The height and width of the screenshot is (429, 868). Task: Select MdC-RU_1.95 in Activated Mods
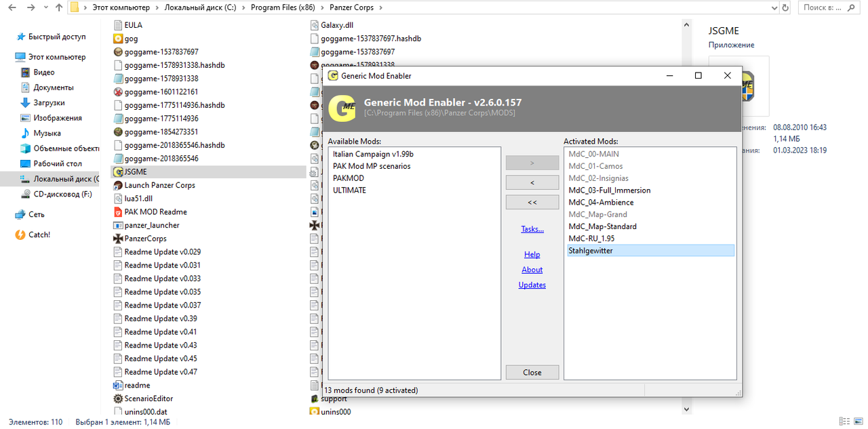pyautogui.click(x=591, y=239)
